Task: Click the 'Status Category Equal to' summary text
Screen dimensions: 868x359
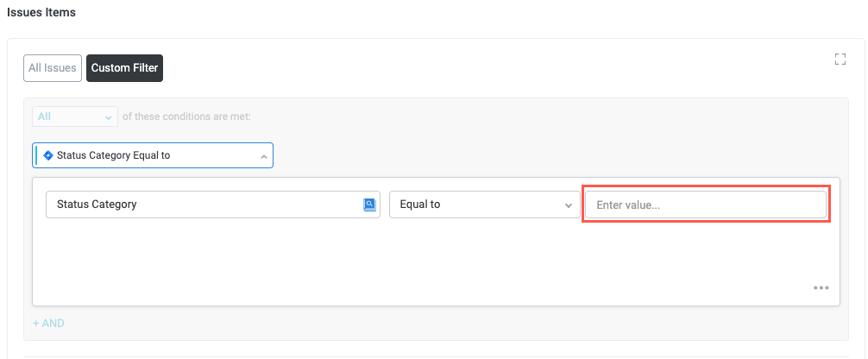Action: coord(114,155)
